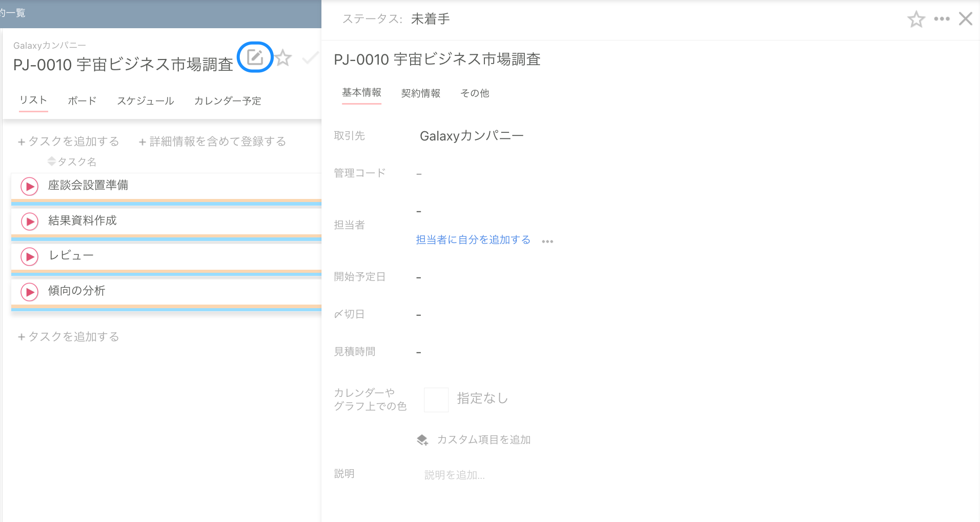Click the 説明を追加 description field
Viewport: 980px width, 522px height.
pyautogui.click(x=455, y=474)
